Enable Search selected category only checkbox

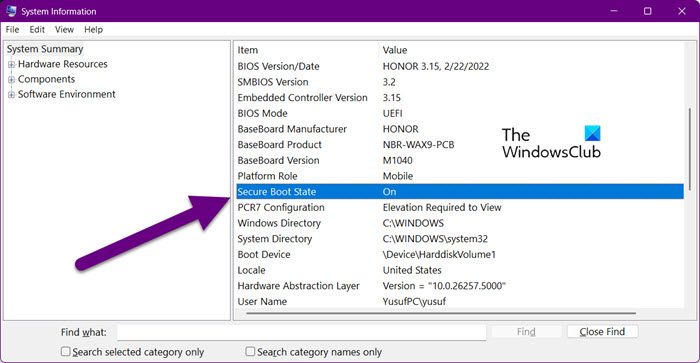(66, 352)
